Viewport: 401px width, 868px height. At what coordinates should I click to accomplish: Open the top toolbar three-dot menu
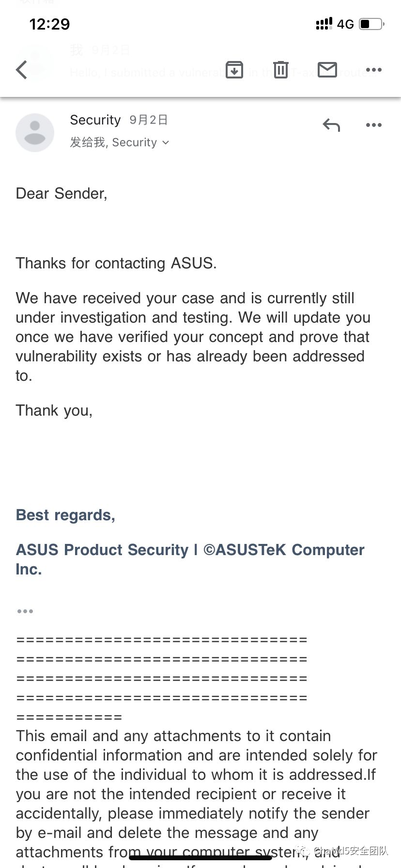pos(374,70)
